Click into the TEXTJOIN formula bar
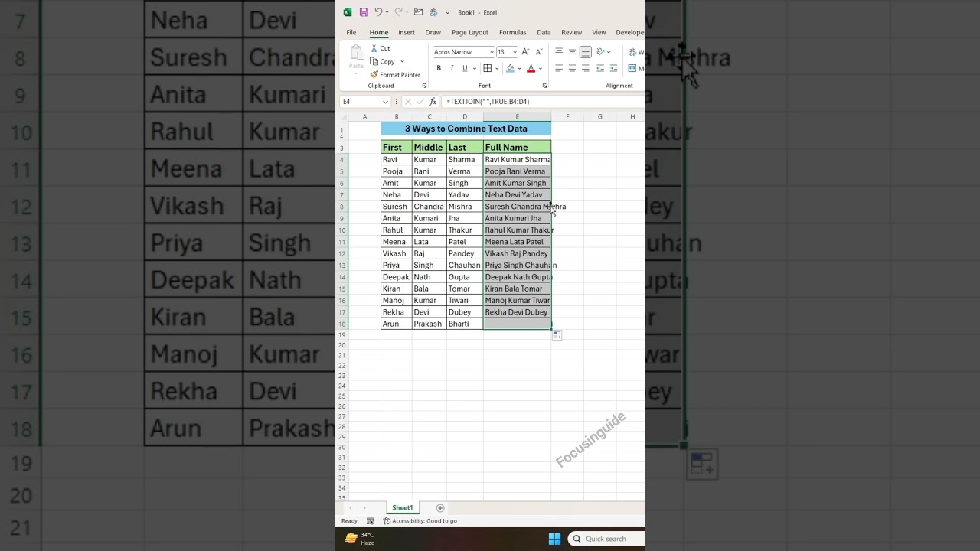 coord(542,101)
